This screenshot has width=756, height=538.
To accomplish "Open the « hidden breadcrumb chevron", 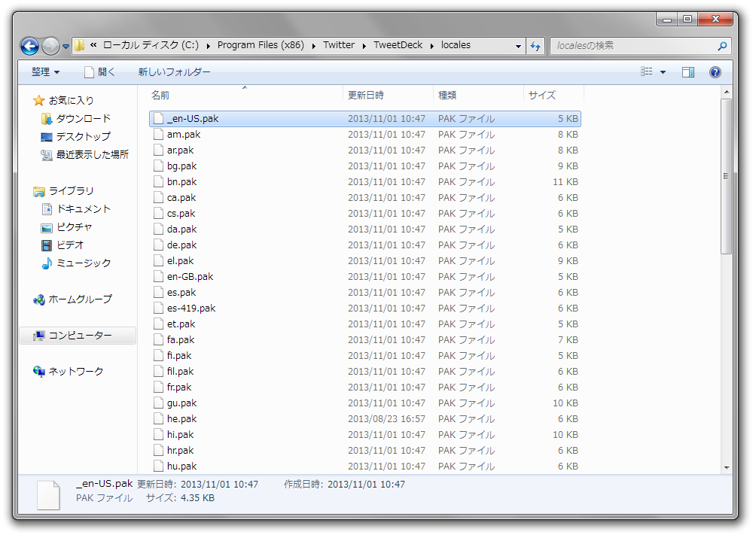I will [93, 45].
